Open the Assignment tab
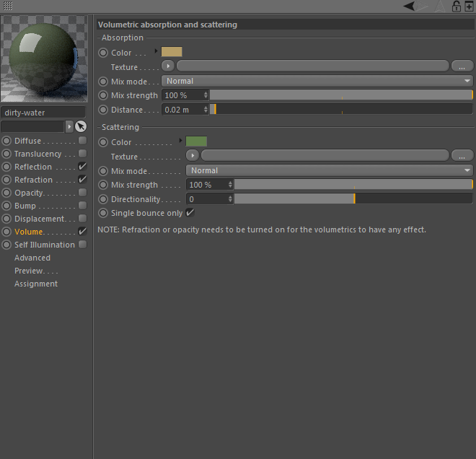476x459 pixels. (x=36, y=284)
